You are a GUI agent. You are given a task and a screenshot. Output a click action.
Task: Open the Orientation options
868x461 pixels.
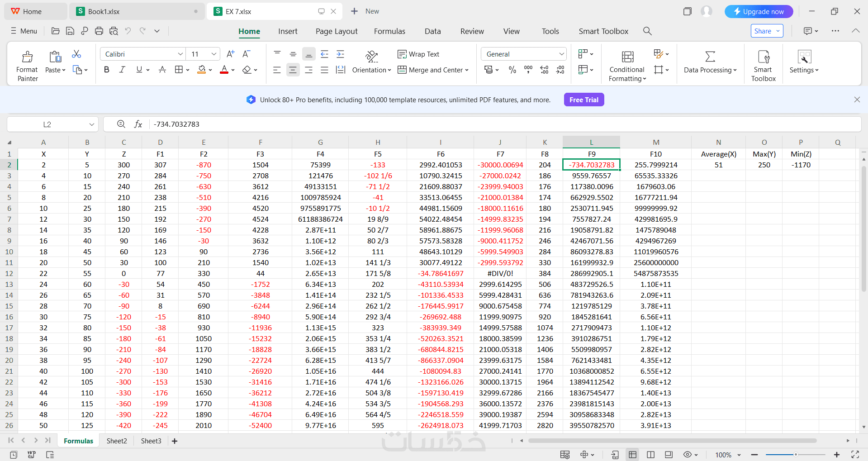click(371, 62)
